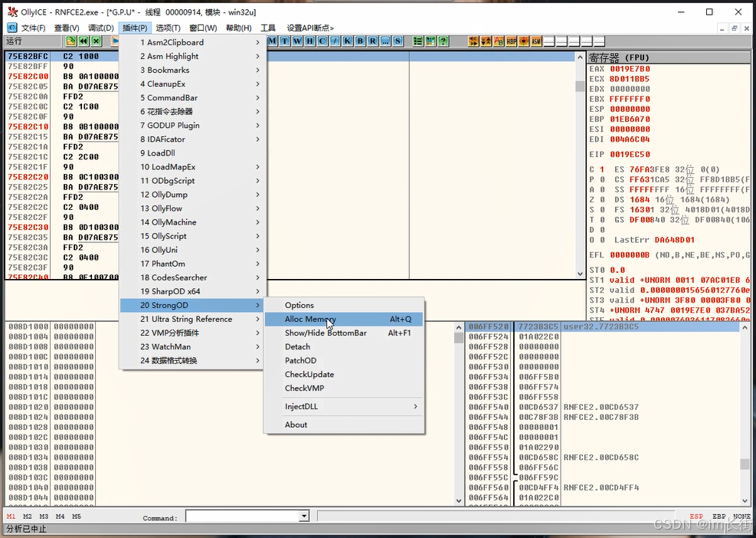Viewport: 756px width, 538px height.
Task: Open the 文件(F) menu
Action: pos(34,28)
